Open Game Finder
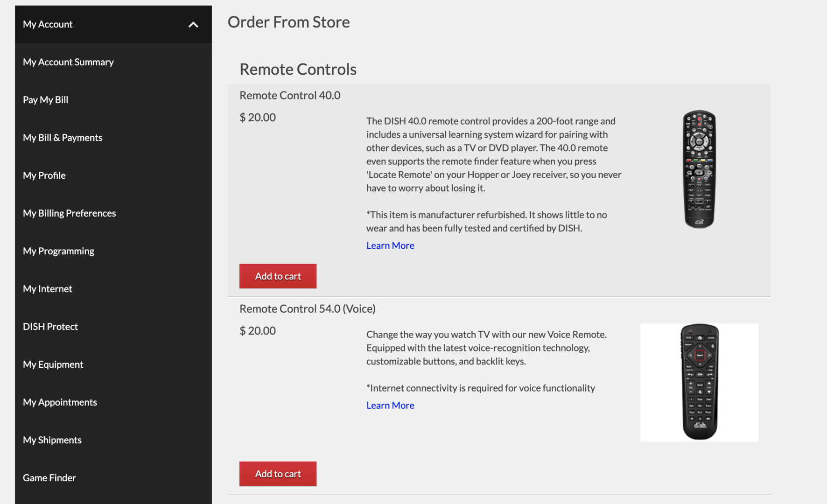Screen dimensions: 827x504 tap(49, 478)
